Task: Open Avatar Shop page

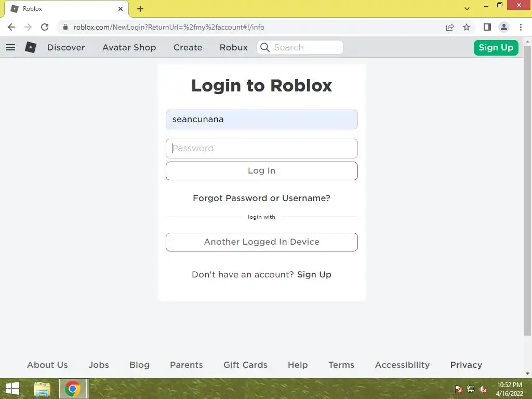Action: (129, 47)
